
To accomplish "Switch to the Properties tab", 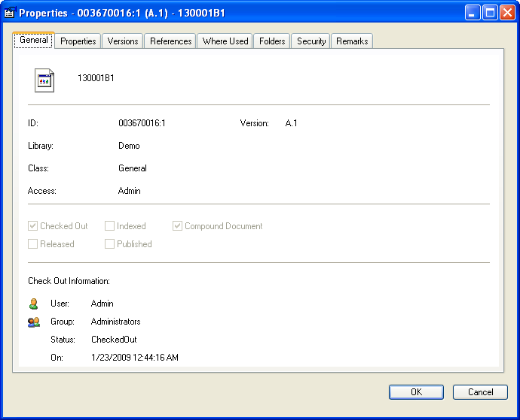I will coord(78,41).
